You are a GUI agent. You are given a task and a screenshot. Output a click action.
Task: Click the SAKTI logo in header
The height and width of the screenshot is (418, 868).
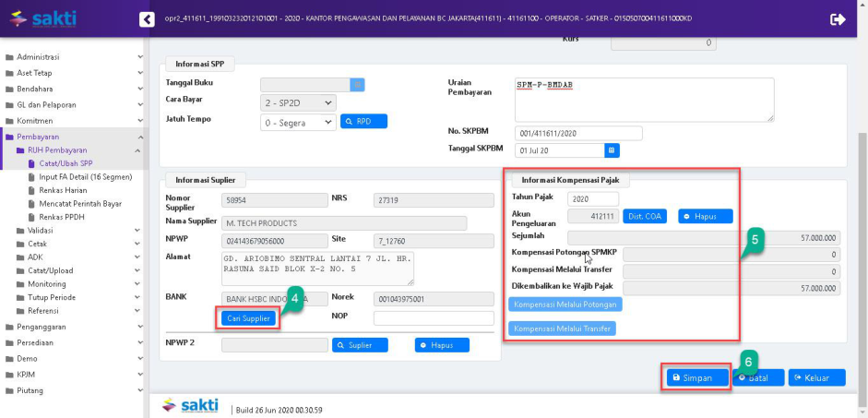point(43,18)
